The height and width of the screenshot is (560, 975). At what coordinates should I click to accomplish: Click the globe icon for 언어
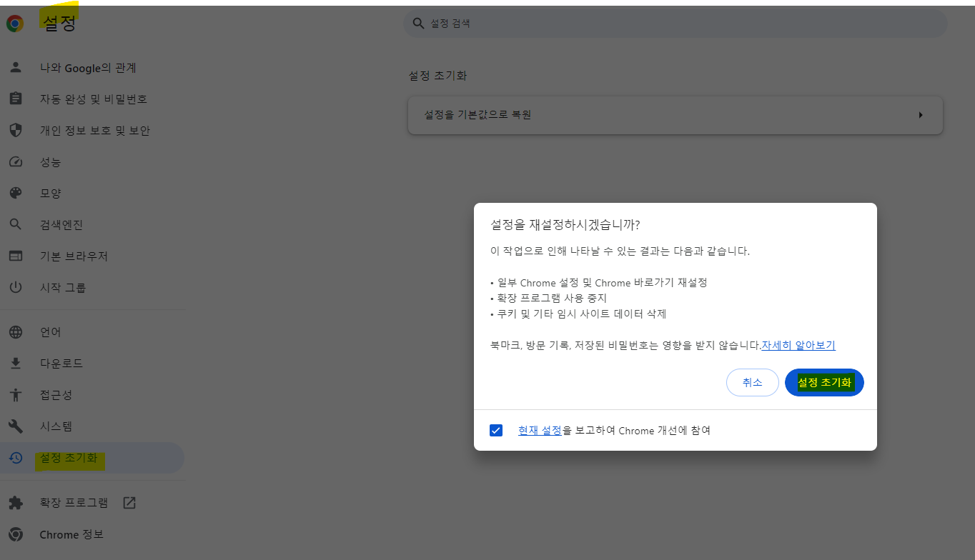16,332
